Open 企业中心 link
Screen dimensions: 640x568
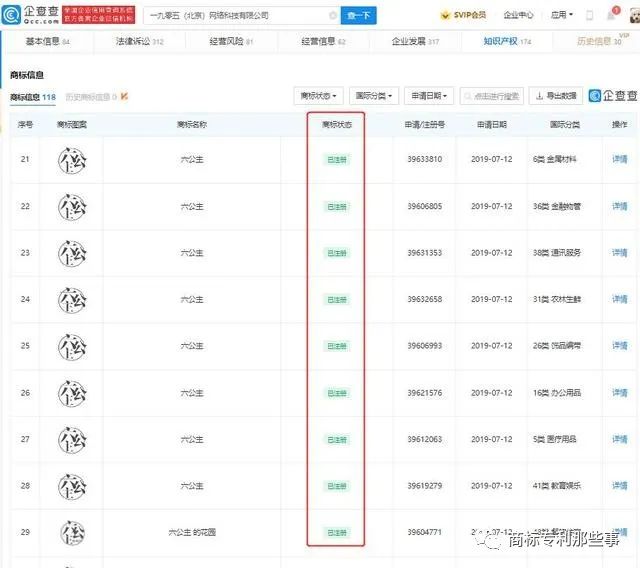coord(518,15)
